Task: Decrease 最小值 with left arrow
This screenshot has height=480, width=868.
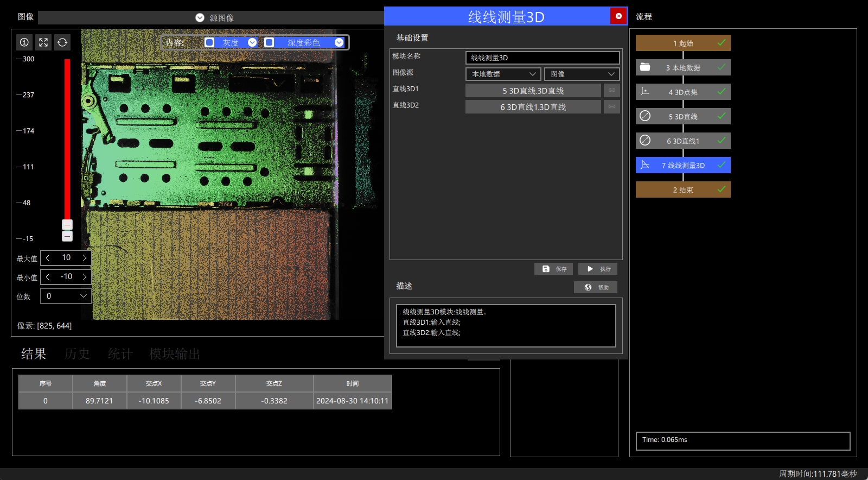Action: tap(48, 277)
